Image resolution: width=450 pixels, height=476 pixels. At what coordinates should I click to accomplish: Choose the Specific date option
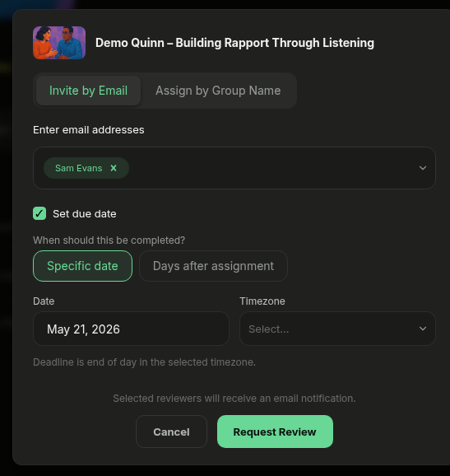click(82, 266)
